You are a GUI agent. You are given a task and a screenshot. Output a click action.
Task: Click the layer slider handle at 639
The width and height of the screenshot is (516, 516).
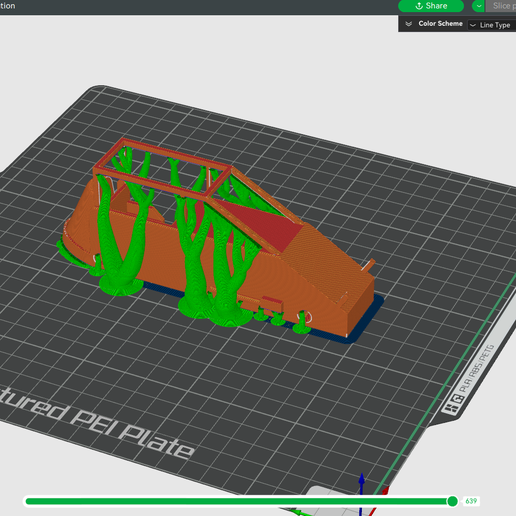coord(452,501)
